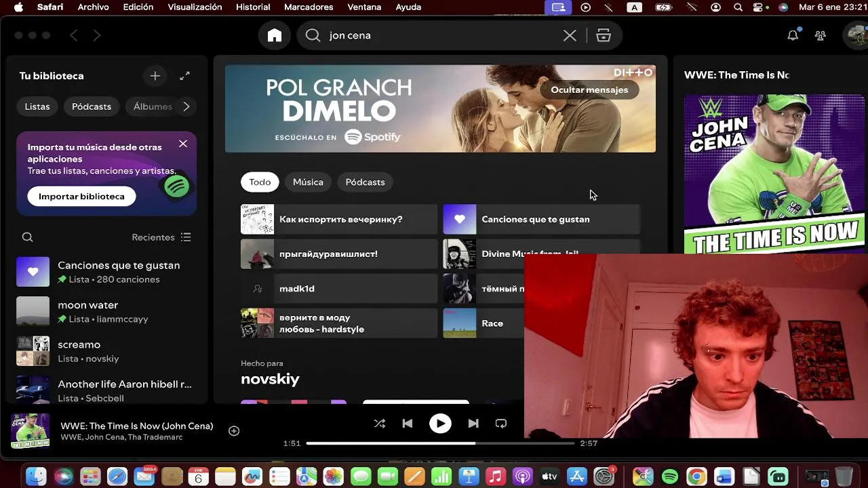Open App Store from the Dock
This screenshot has height=488, width=868.
point(576,476)
